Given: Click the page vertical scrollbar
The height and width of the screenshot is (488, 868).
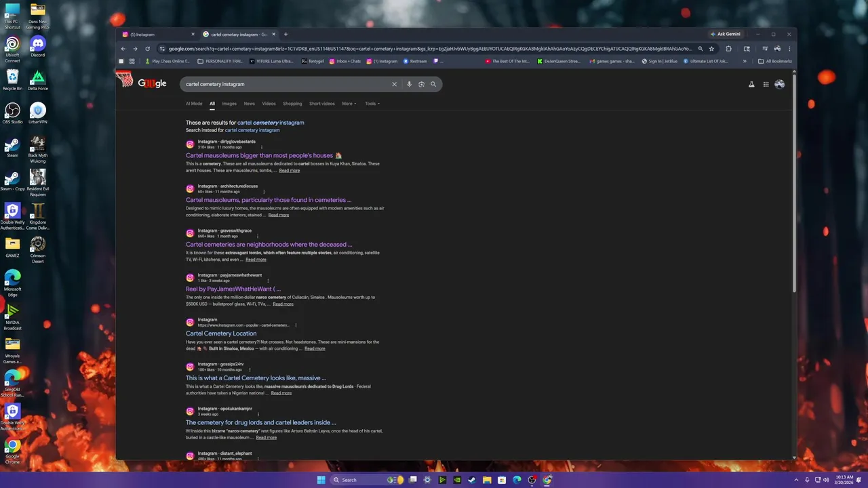Looking at the screenshot, I should [794, 182].
